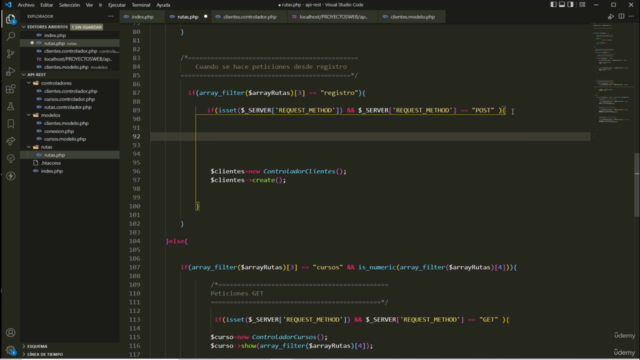The width and height of the screenshot is (640, 360).
Task: Click the VS Code logo icon
Action: (x=8, y=5)
